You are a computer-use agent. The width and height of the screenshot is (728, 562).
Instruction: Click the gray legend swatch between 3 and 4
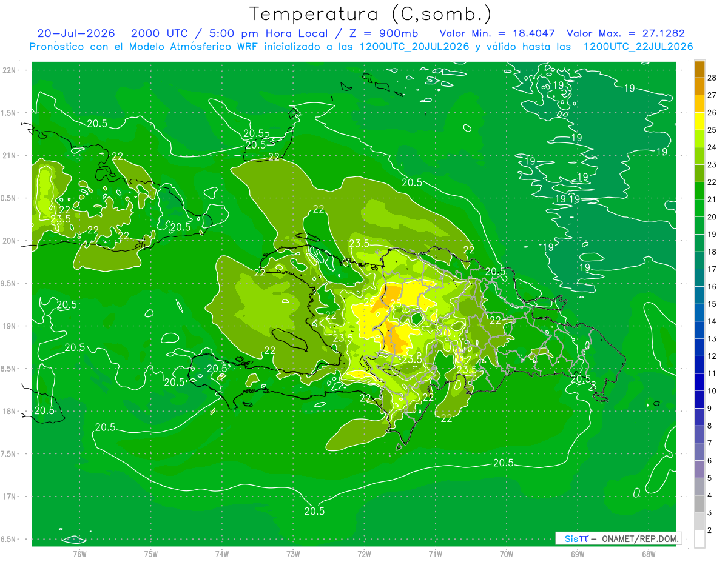point(699,504)
